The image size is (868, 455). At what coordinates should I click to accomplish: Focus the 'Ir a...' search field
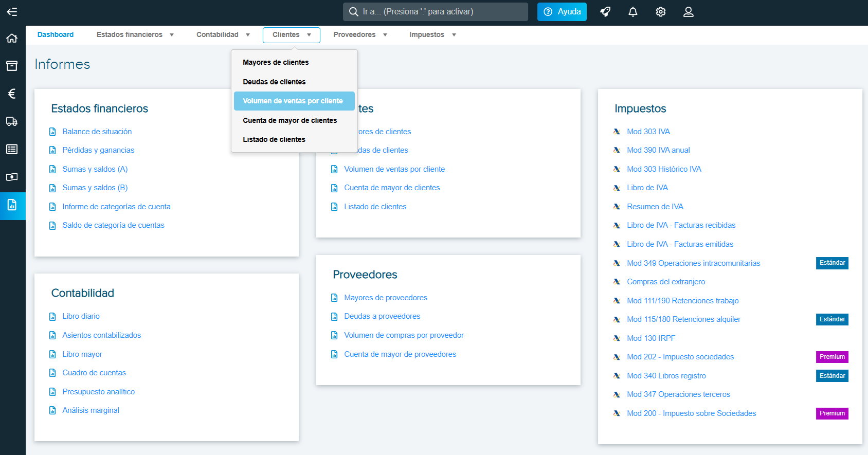436,12
